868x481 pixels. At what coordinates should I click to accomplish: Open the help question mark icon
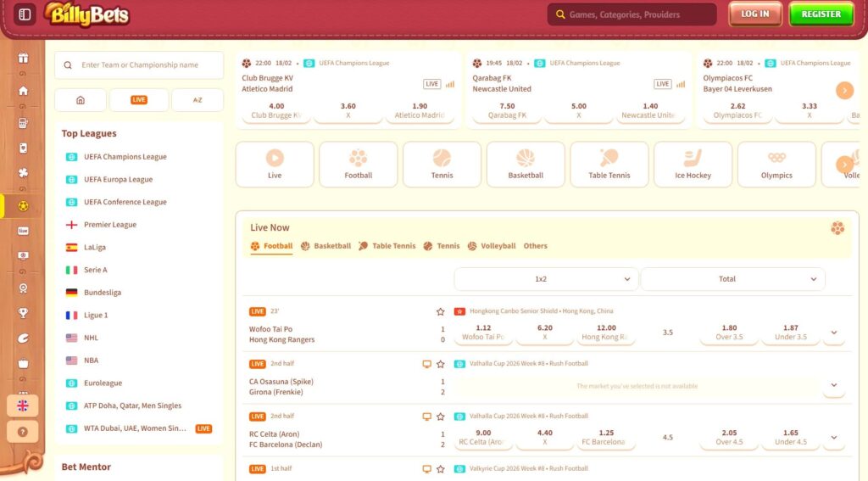[23, 431]
